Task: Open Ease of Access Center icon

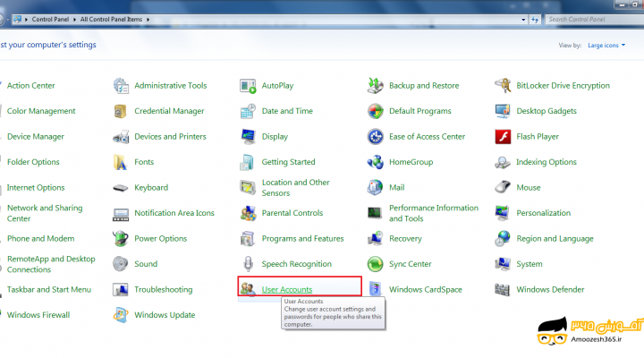Action: pyautogui.click(x=376, y=136)
